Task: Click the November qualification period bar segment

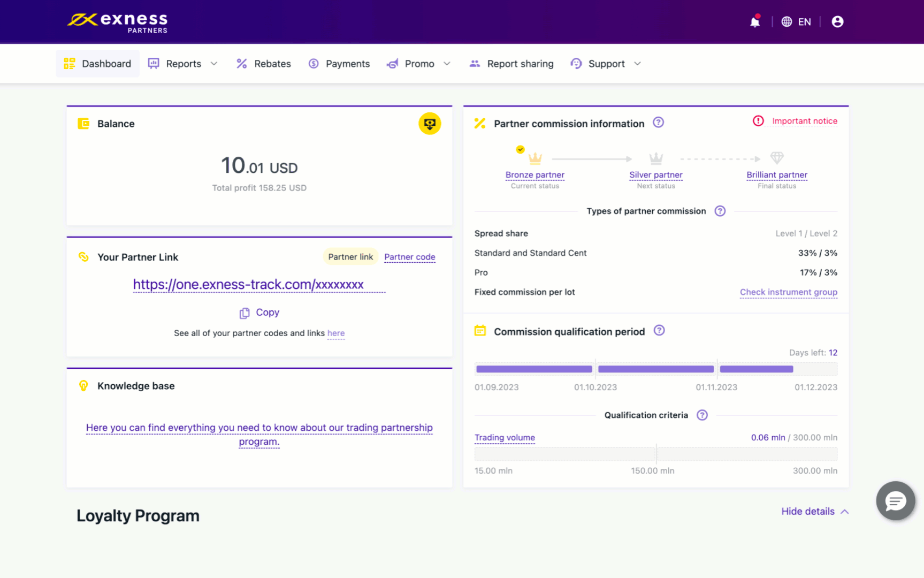Action: [x=757, y=369]
